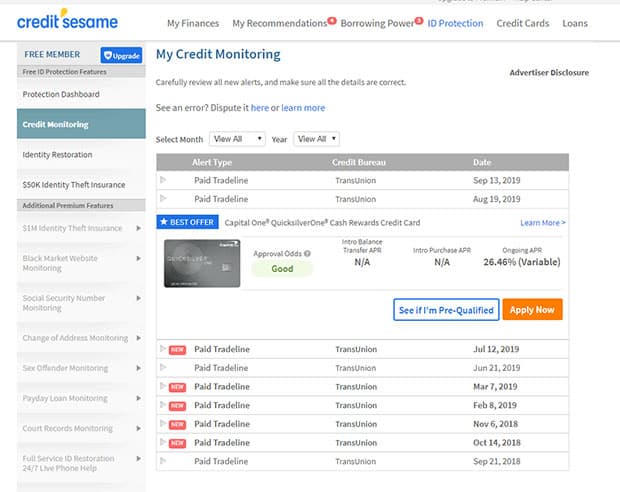Image resolution: width=620 pixels, height=492 pixels.
Task: Click the Credit Sesame logo
Action: pyautogui.click(x=67, y=20)
